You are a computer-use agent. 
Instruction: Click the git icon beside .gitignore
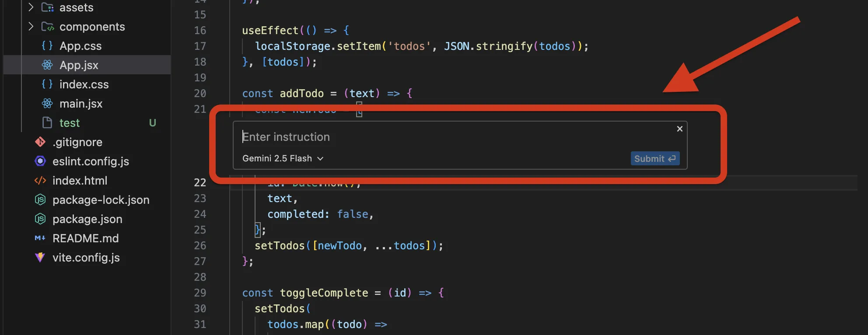[40, 142]
